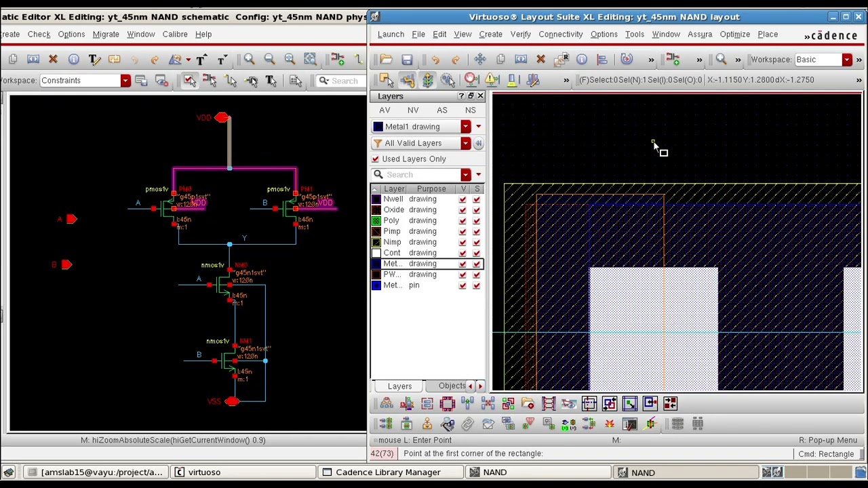Image resolution: width=868 pixels, height=488 pixels.
Task: Open the Launch menu in layout window
Action: coord(391,34)
